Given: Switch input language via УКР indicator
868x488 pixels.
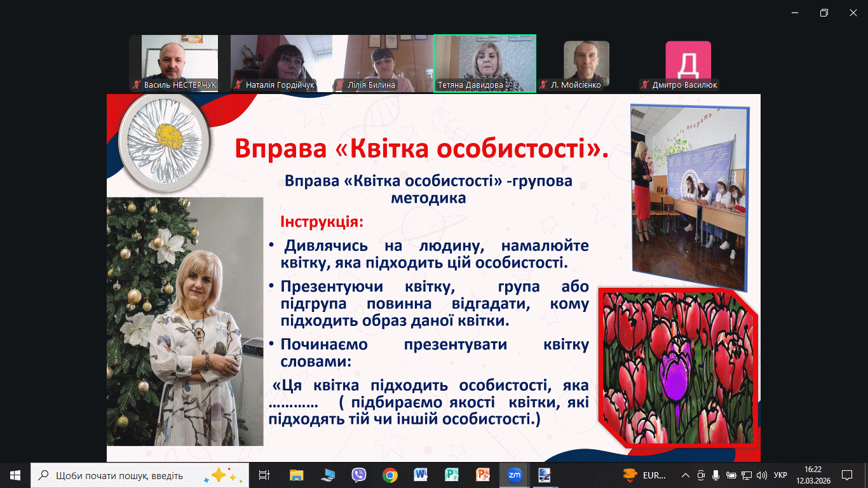Looking at the screenshot, I should pyautogui.click(x=781, y=475).
